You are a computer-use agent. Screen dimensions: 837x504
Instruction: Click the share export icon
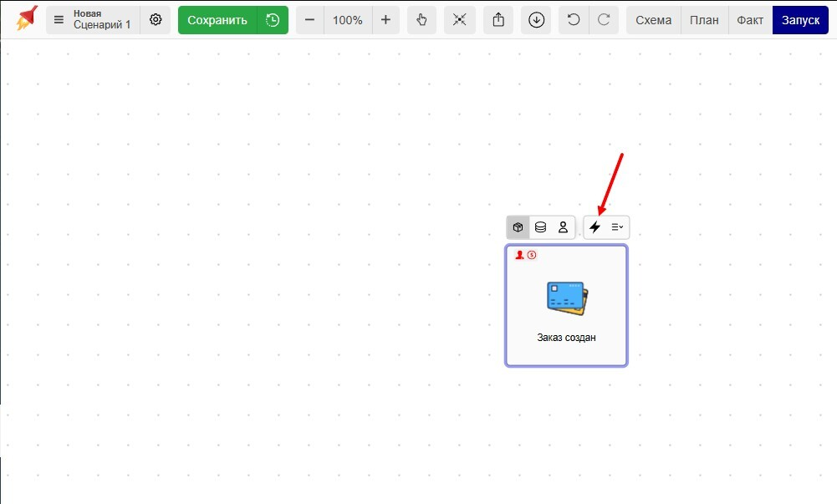coord(498,20)
